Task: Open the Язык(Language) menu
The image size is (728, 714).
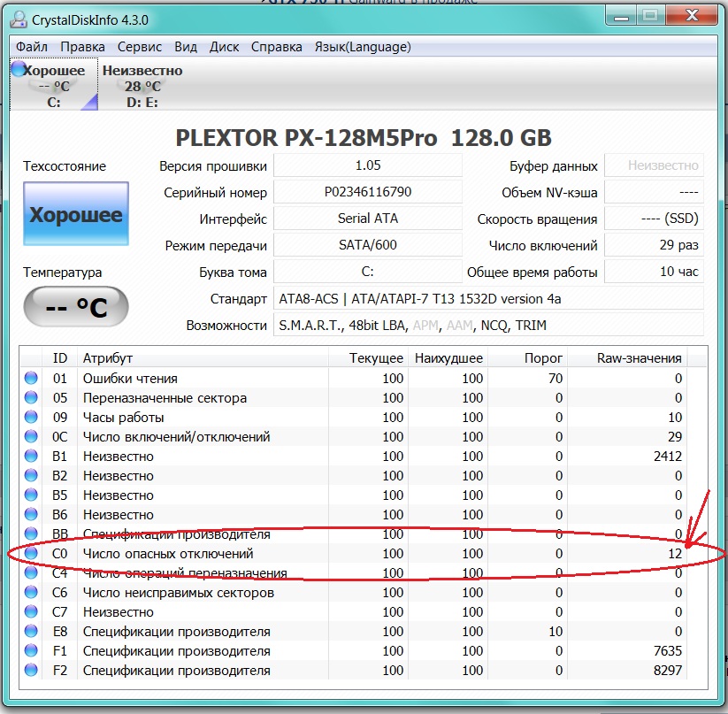Action: pos(363,47)
